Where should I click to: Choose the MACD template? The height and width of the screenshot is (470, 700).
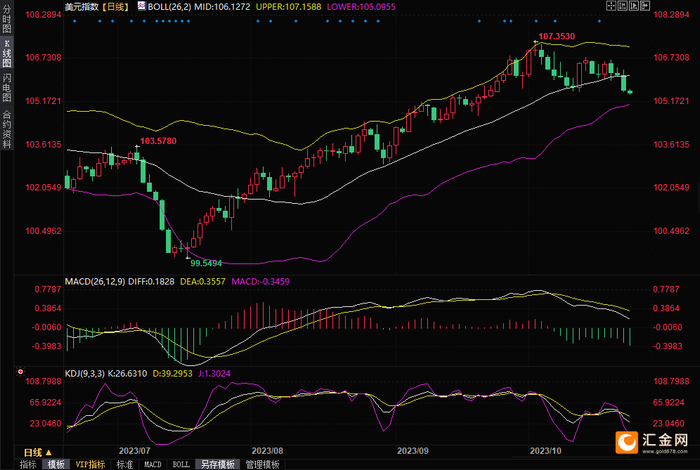pos(153,465)
